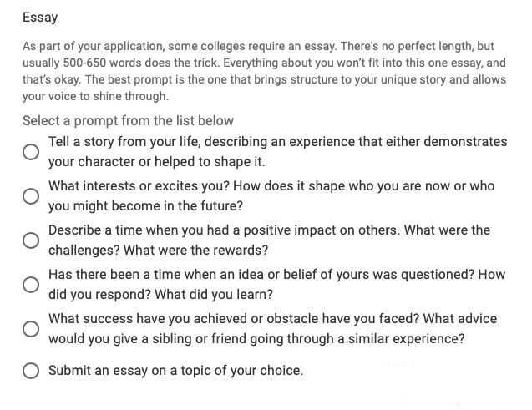Click the 'Select a prompt from the list below' label

128,121
